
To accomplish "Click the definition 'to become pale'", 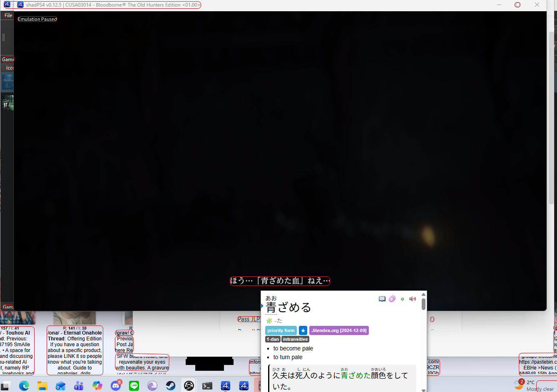I will click(x=293, y=348).
